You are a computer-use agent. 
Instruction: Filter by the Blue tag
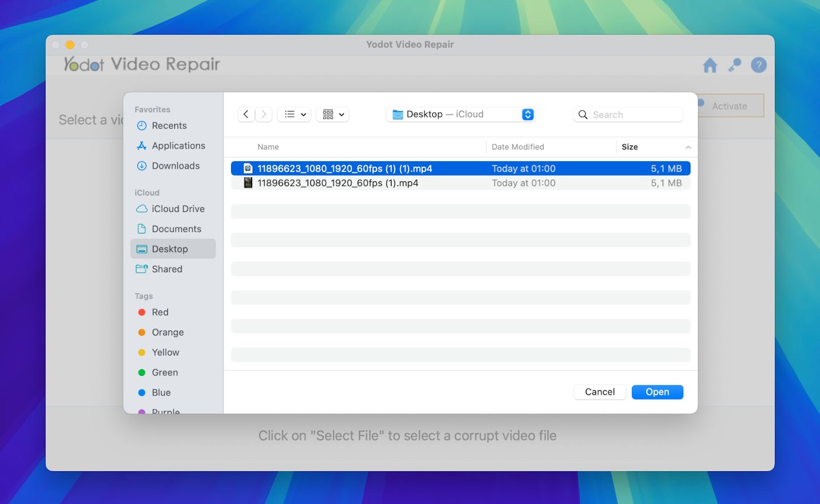(x=173, y=392)
